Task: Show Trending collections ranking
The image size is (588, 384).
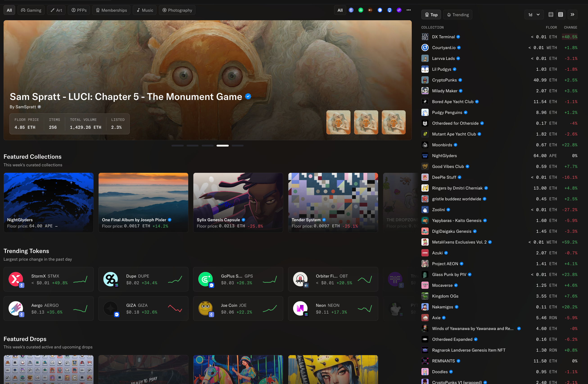Action: 458,15
